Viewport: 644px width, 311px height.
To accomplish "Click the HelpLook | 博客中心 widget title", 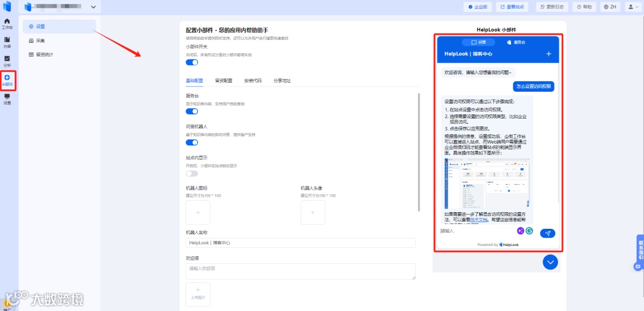I will (x=468, y=54).
